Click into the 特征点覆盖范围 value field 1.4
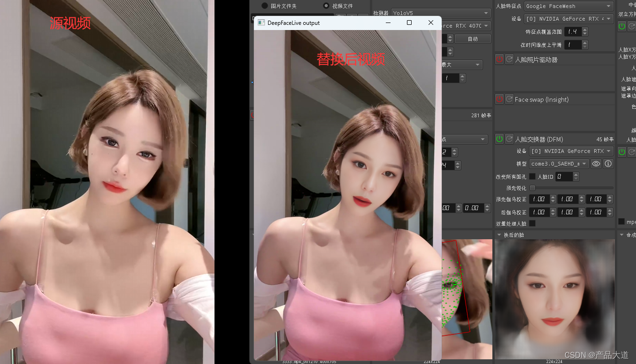This screenshot has width=636, height=364. pos(573,31)
